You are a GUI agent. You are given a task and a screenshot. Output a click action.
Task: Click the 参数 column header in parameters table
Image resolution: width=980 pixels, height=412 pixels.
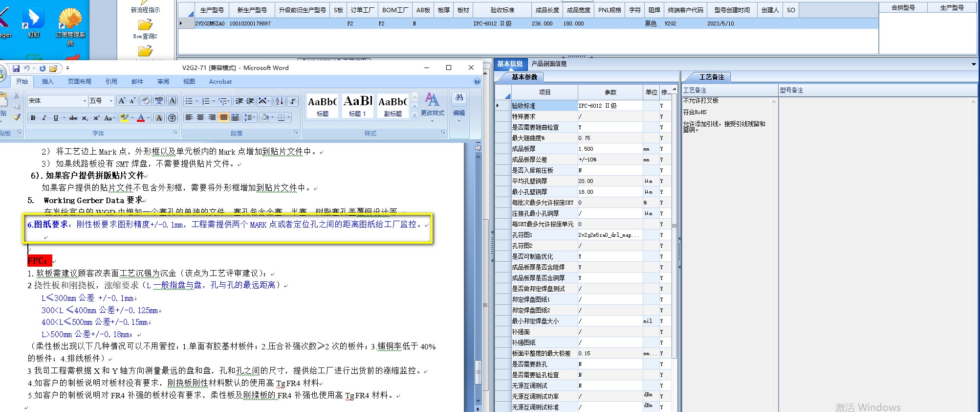pos(610,92)
